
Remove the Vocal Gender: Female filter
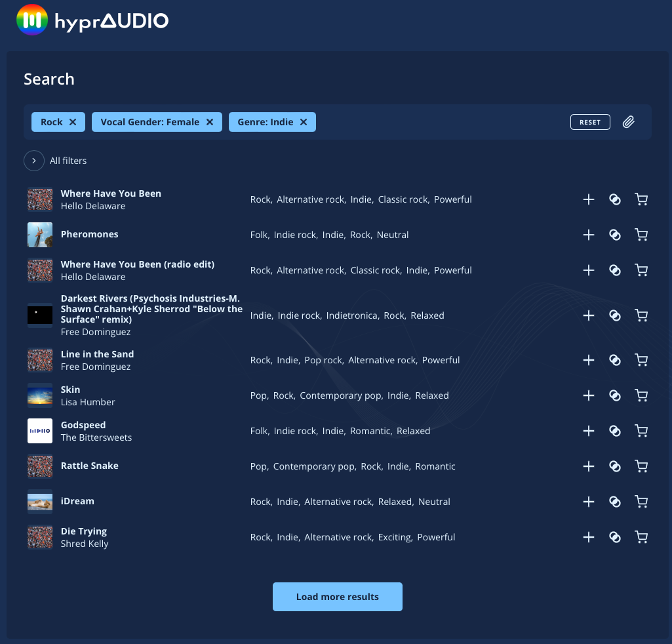click(210, 122)
